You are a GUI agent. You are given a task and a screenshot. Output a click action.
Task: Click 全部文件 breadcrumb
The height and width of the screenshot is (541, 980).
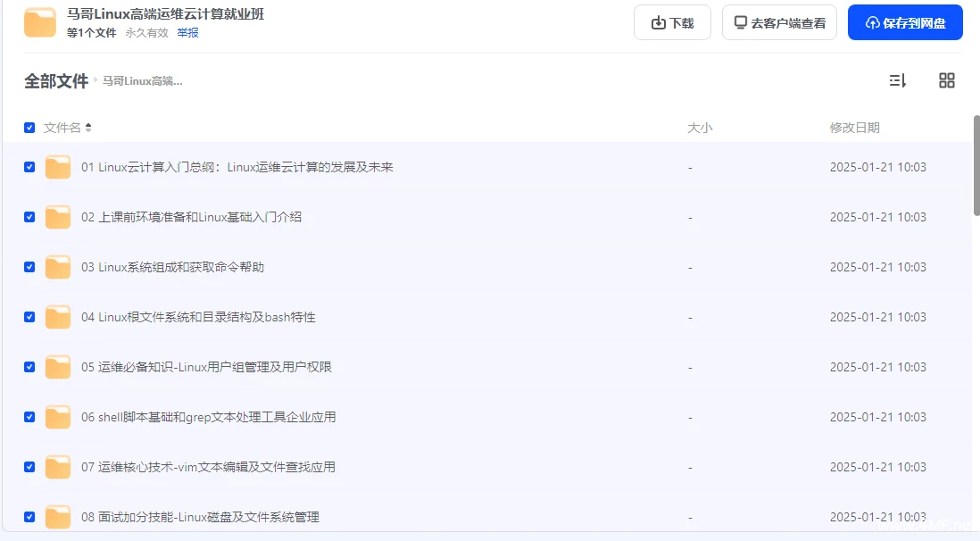[55, 81]
